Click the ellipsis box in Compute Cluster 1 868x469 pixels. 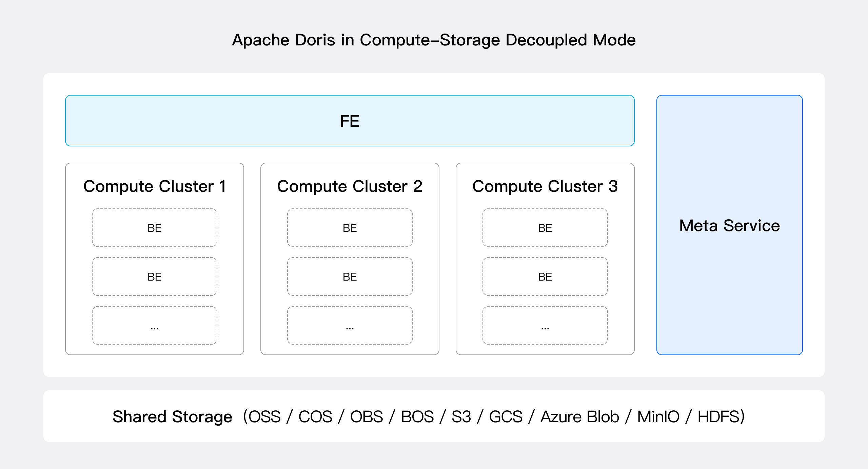pyautogui.click(x=155, y=325)
